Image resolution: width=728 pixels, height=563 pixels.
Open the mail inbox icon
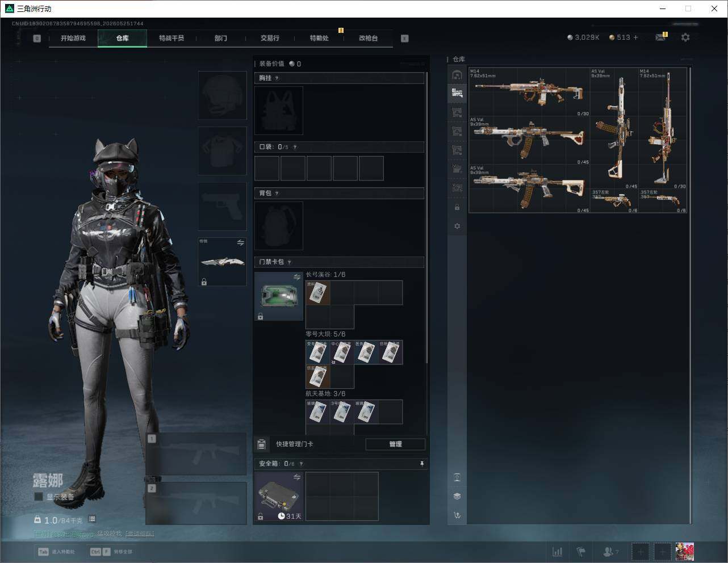[x=660, y=37]
